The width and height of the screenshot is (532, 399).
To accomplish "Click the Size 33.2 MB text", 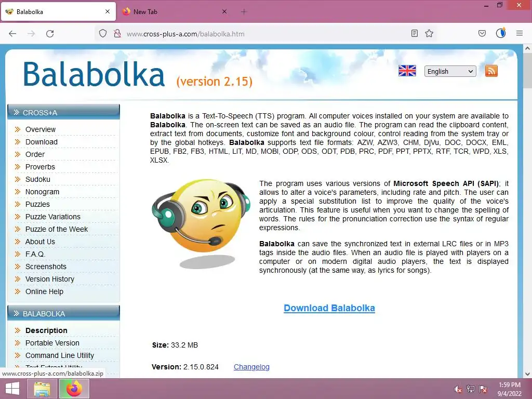I will coord(175,345).
